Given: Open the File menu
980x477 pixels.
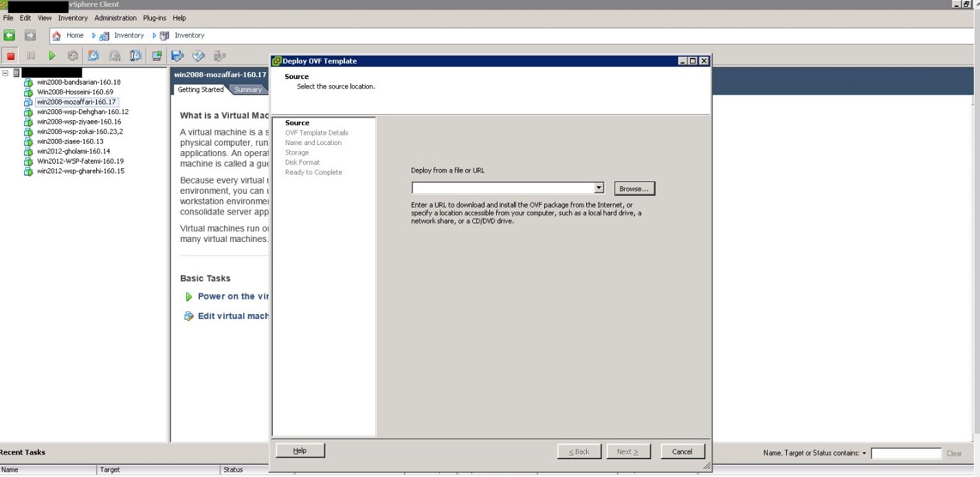Looking at the screenshot, I should (8, 18).
